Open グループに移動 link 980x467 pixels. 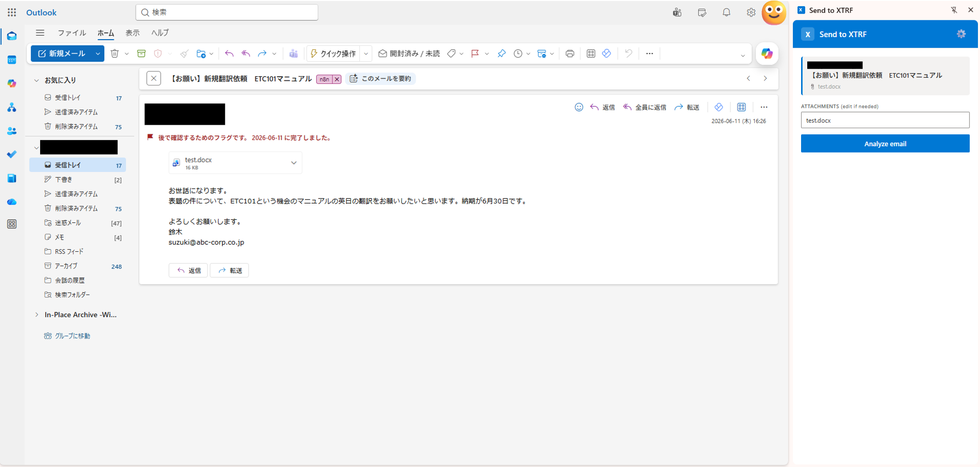67,336
